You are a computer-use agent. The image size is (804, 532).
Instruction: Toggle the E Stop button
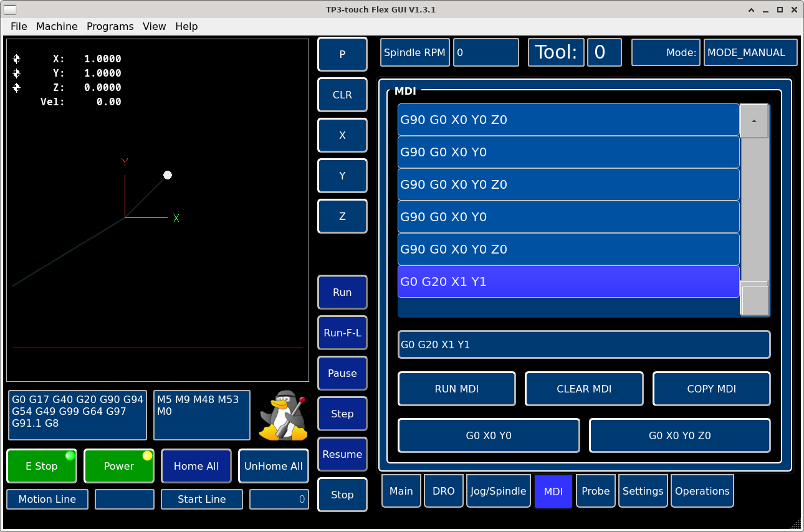42,466
